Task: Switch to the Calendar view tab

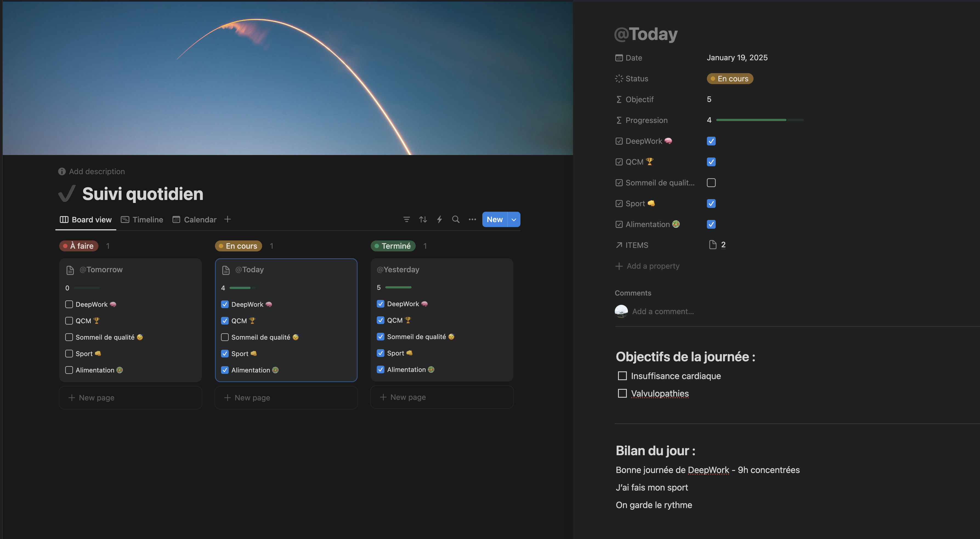Action: tap(194, 220)
